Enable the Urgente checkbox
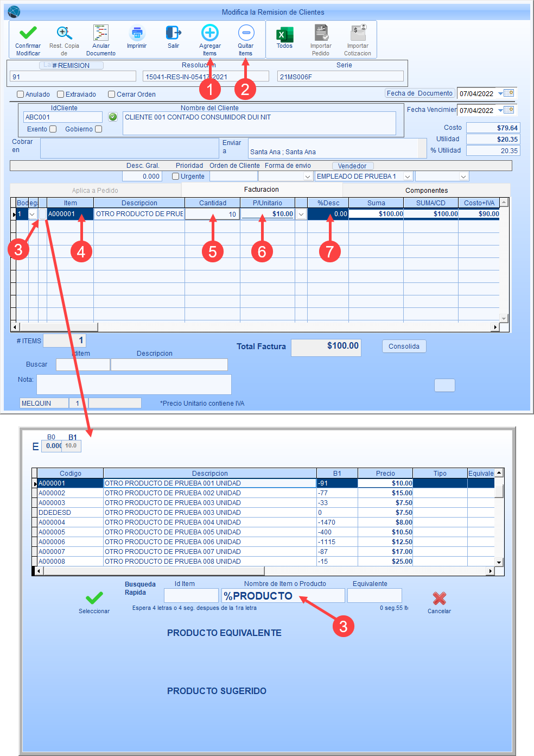 click(175, 176)
